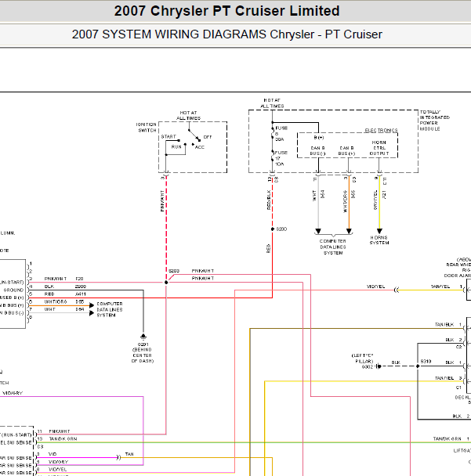Click 'COMPUTER DATA LINES SYSTEM' beside left connector
Screen dimensions: 471x476
coord(110,309)
